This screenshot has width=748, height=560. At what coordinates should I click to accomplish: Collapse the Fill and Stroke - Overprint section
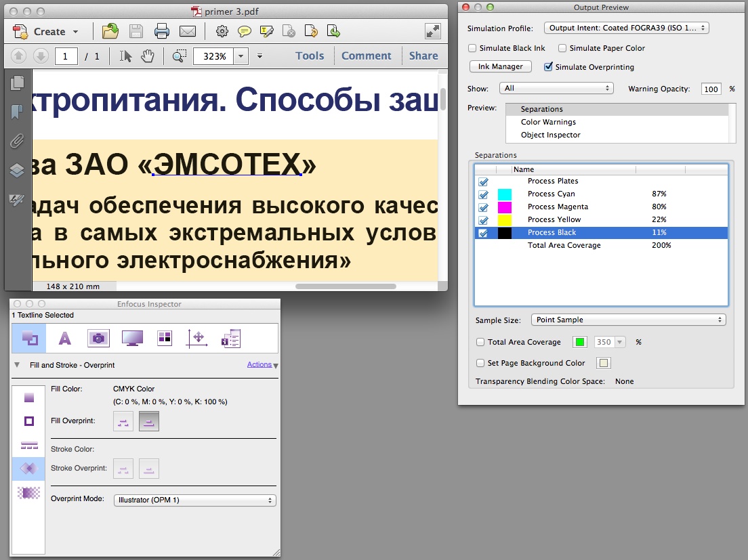[17, 365]
